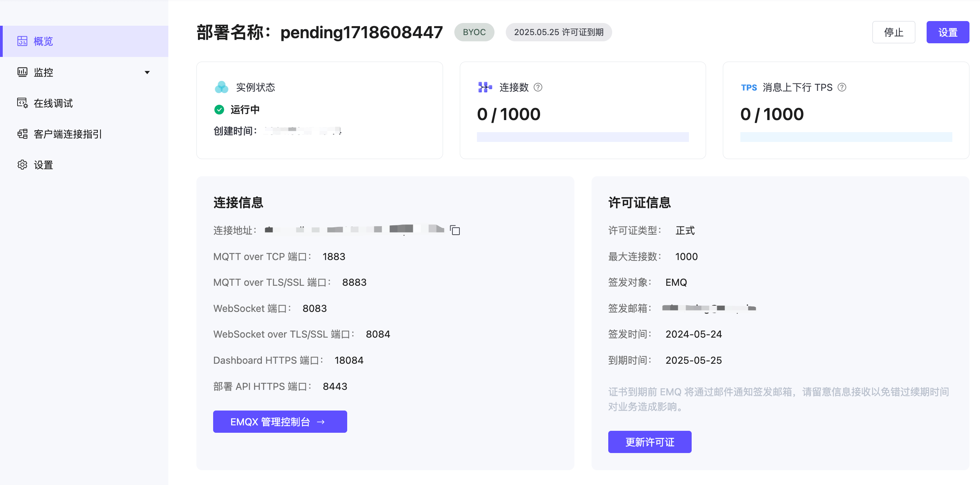Click the overview dashboard icon in sidebar
This screenshot has height=485, width=980.
22,41
